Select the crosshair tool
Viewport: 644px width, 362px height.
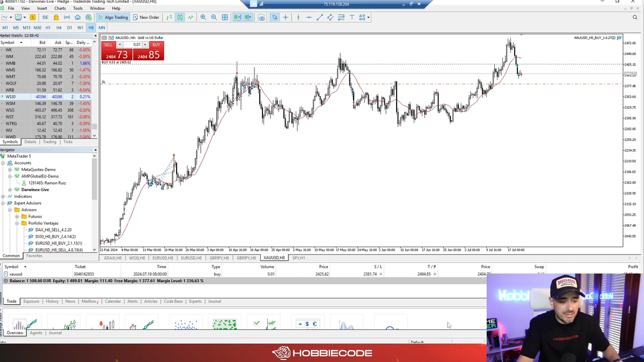pos(286,17)
